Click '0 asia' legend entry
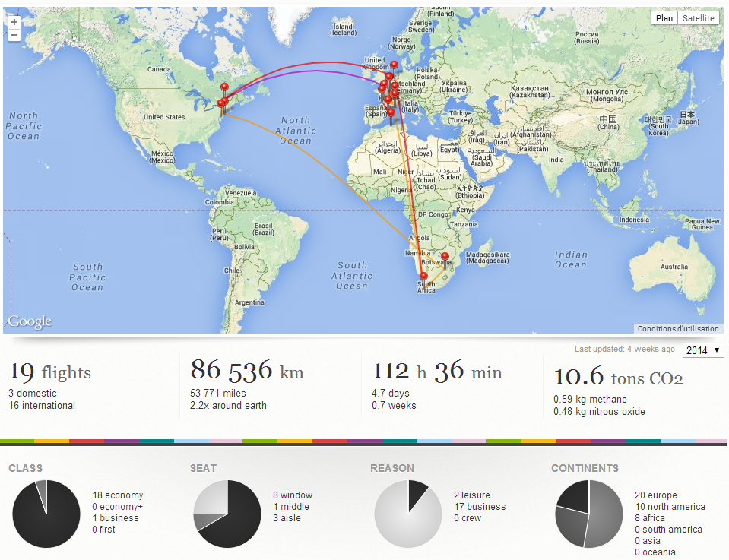Screen dimensions: 729x560 648,540
